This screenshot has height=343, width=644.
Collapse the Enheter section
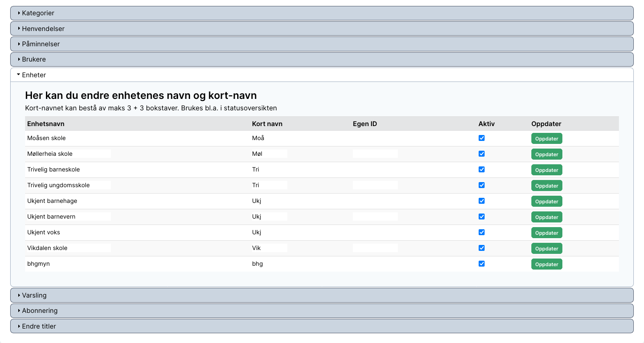[x=322, y=75]
